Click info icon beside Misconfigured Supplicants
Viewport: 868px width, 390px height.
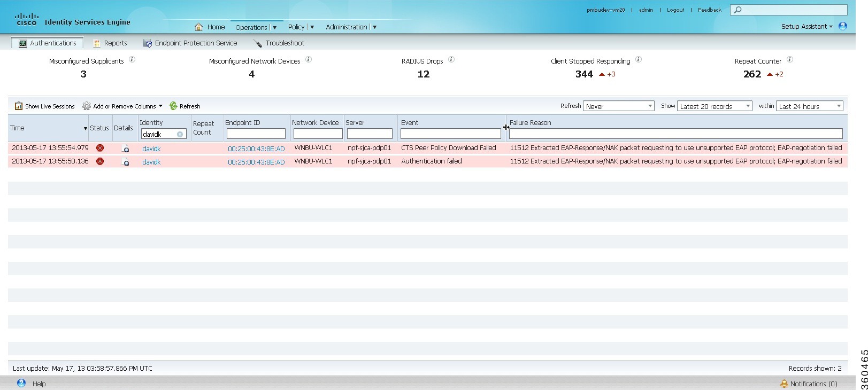pyautogui.click(x=132, y=59)
